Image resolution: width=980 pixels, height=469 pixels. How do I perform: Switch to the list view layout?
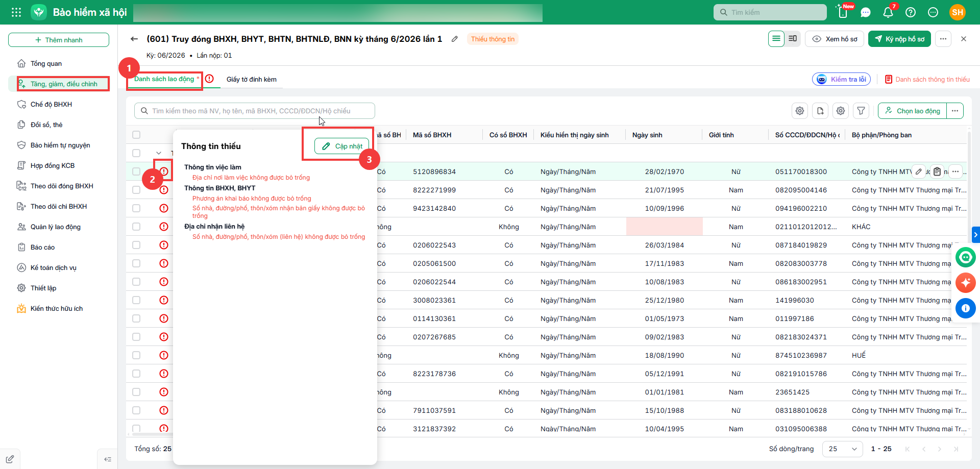tap(776, 39)
